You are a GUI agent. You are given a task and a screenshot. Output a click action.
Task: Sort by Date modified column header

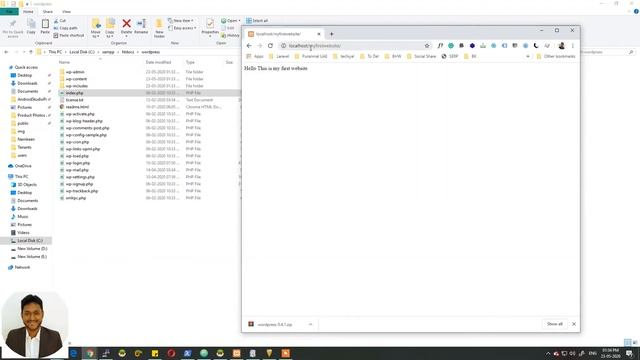[x=158, y=62]
